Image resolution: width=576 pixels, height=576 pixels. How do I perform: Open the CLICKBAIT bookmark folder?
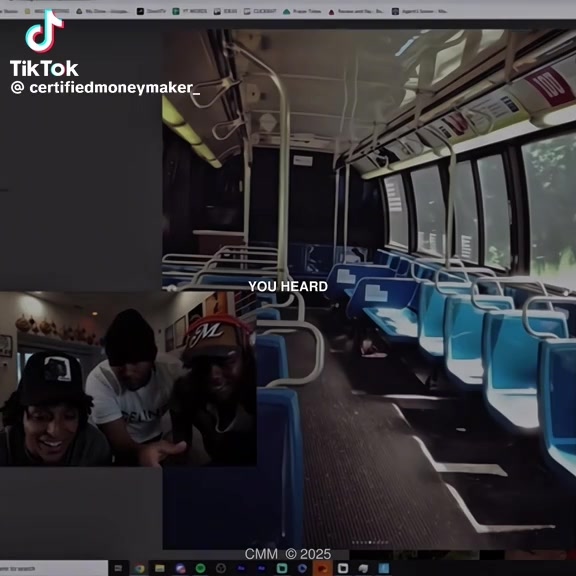tap(260, 11)
